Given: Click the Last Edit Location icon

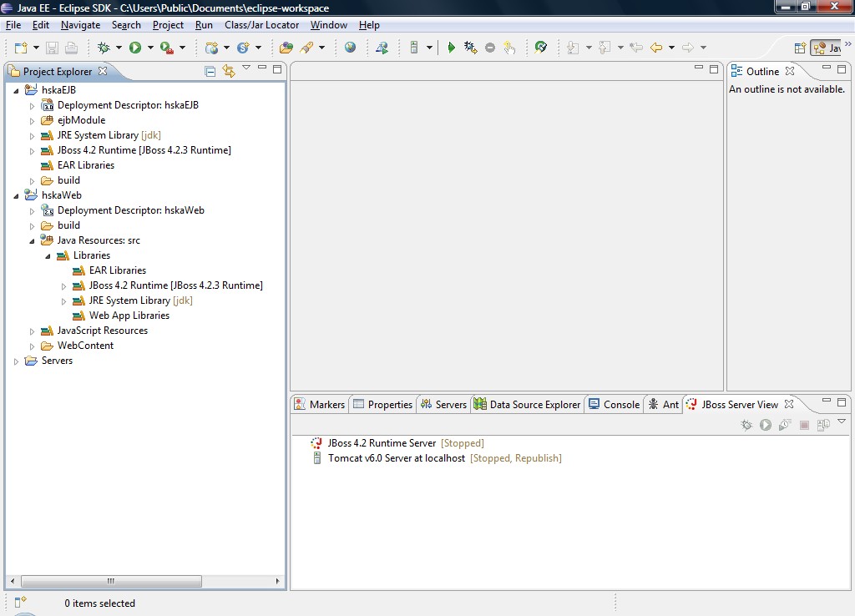Looking at the screenshot, I should (635, 48).
